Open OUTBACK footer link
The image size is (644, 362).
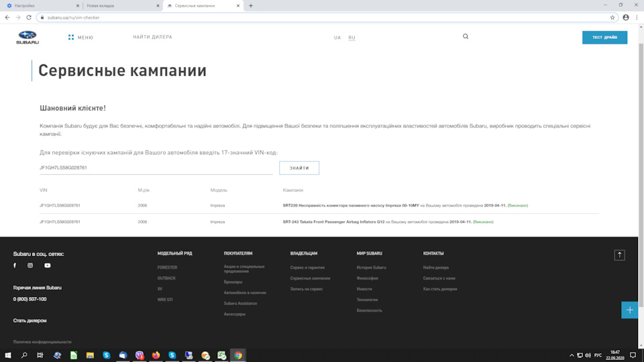pos(166,278)
